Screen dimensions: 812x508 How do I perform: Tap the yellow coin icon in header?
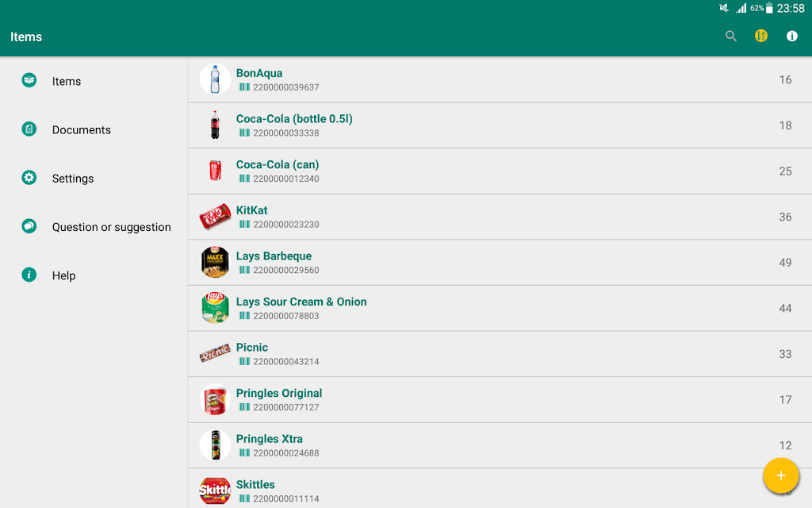tap(760, 37)
